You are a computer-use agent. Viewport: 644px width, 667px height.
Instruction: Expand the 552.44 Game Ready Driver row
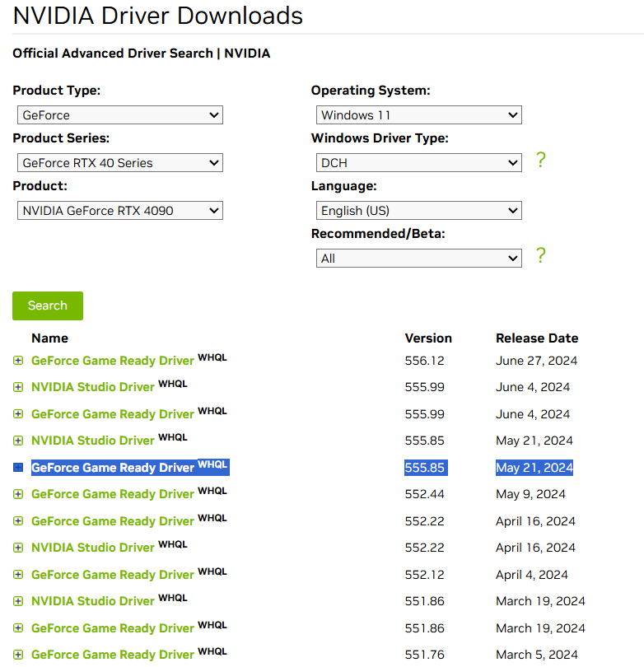[18, 494]
